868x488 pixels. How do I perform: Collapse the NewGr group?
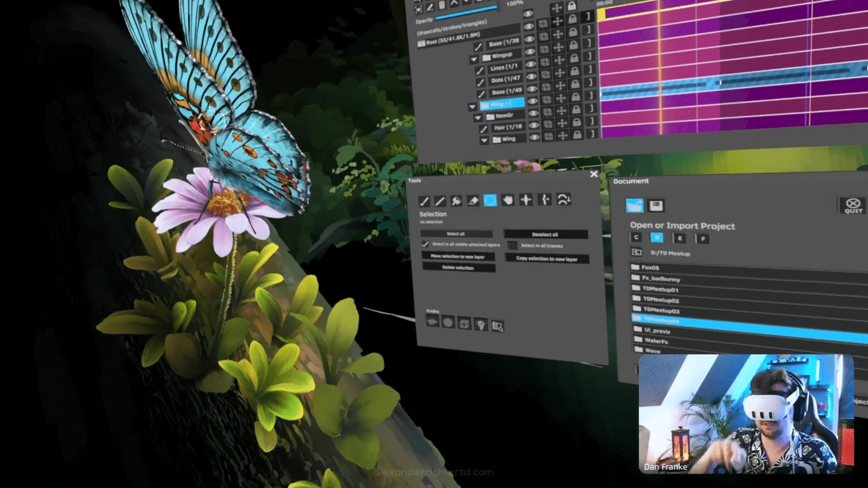point(478,118)
